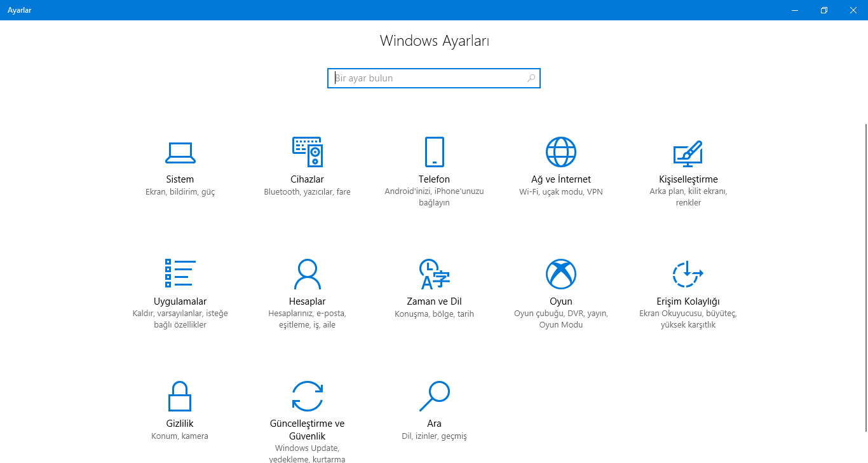Viewport: 868px width, 463px height.
Task: Click 'Kaldır, varsayılanlar, isteğe bağlı özellikler' description
Action: 180,319
